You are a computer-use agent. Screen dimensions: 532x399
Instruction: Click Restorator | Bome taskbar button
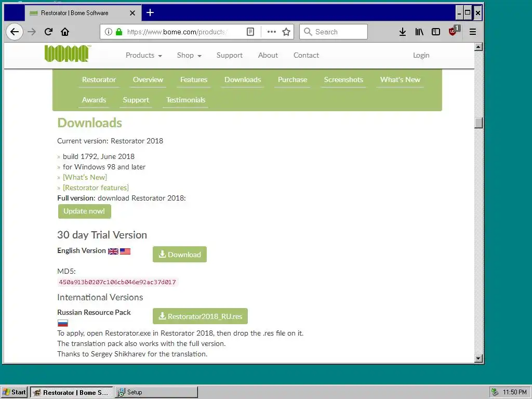point(71,392)
